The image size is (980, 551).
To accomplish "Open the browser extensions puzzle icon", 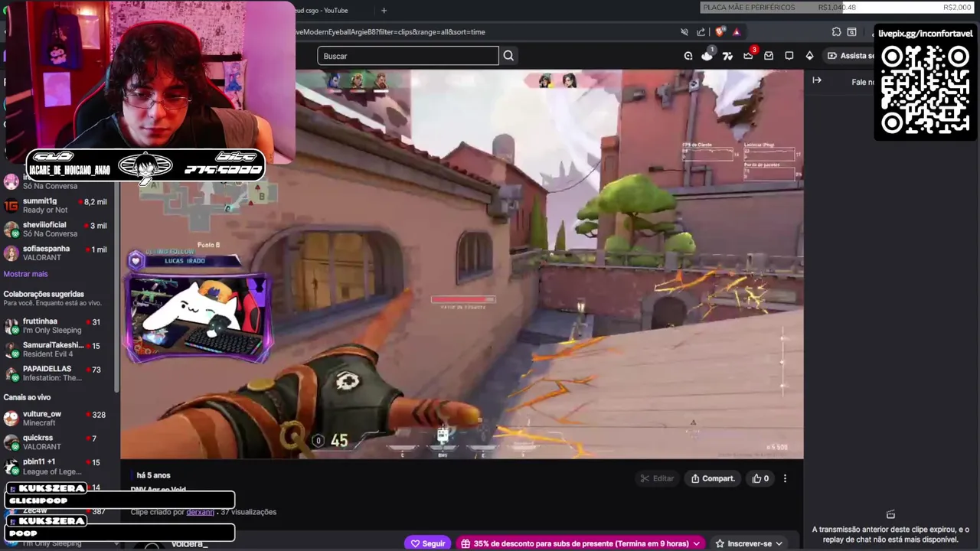I will point(836,32).
